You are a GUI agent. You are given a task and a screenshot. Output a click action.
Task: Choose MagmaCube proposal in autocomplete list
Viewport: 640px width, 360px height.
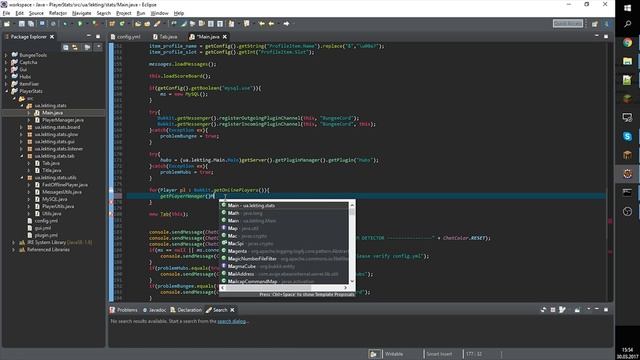[x=284, y=267]
